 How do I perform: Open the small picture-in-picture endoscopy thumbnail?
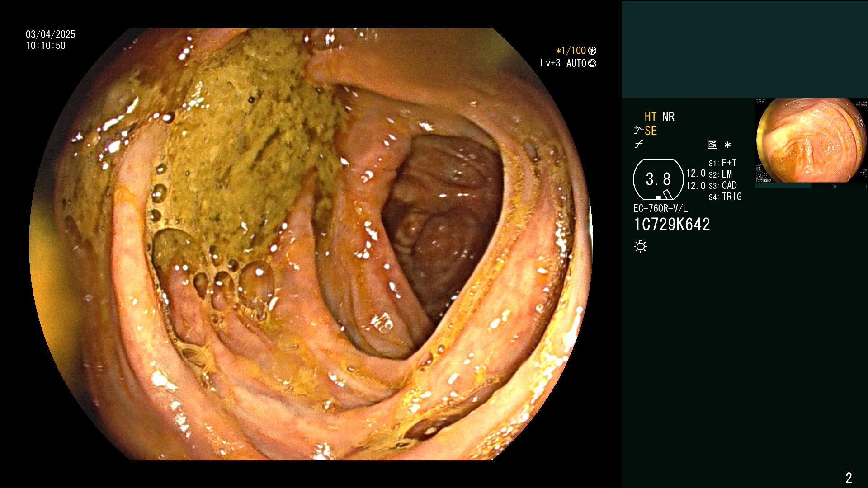[x=811, y=140]
